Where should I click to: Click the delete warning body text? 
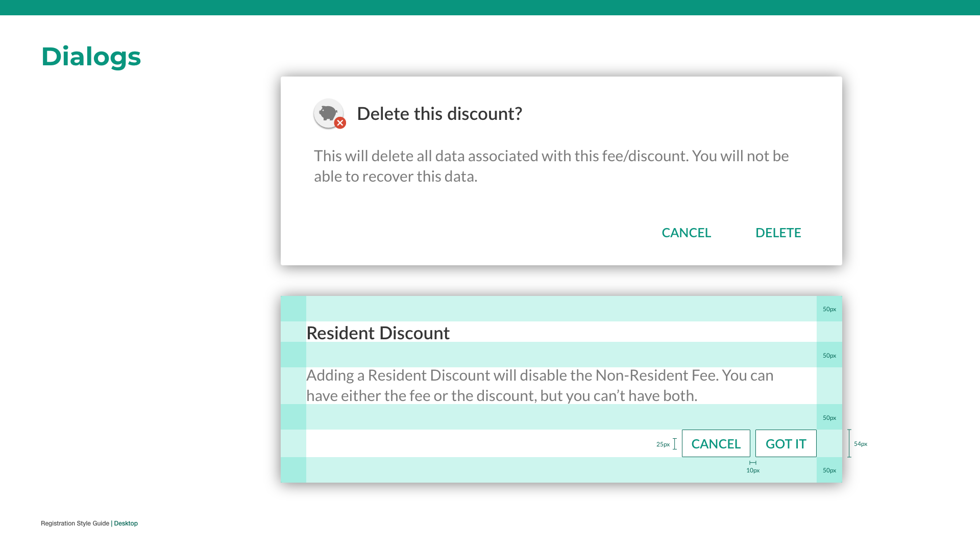[x=551, y=166]
